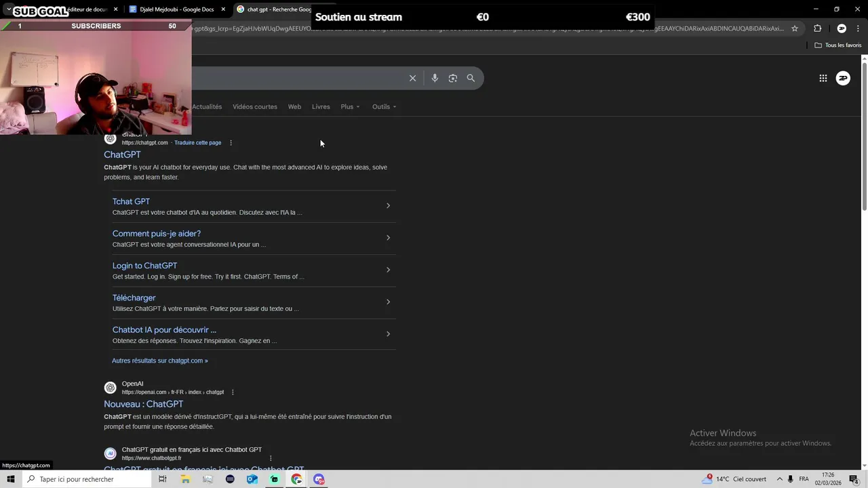
Task: Switch to the chat gpt Recherche Google tab
Action: (279, 9)
